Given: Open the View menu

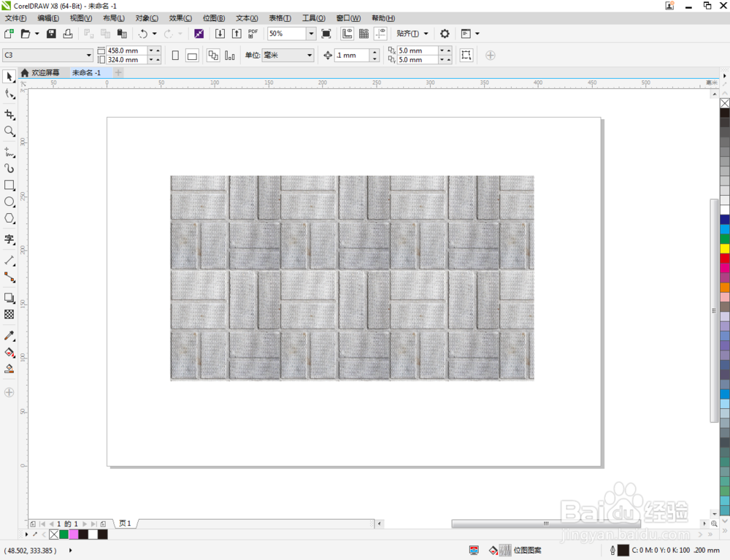Looking at the screenshot, I should tap(80, 18).
